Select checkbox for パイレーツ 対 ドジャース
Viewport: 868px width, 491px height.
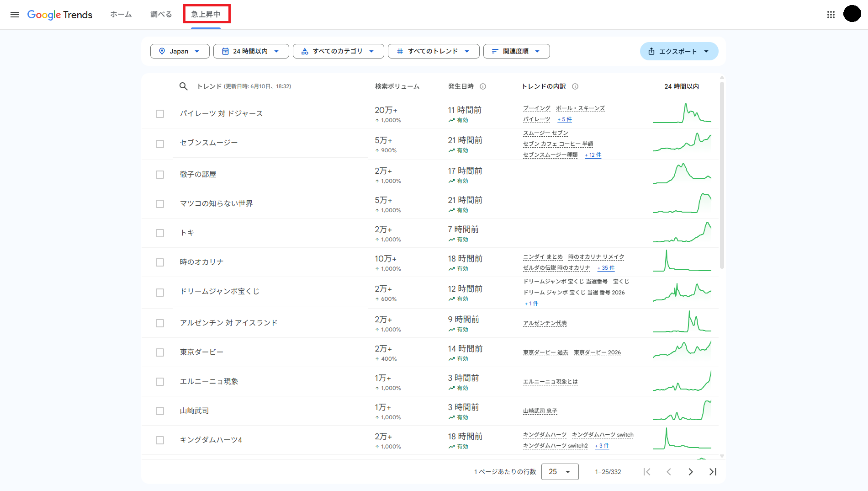click(160, 114)
